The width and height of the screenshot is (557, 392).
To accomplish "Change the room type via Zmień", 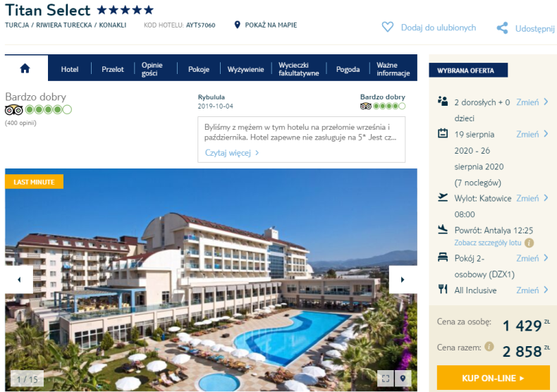I will tap(532, 258).
